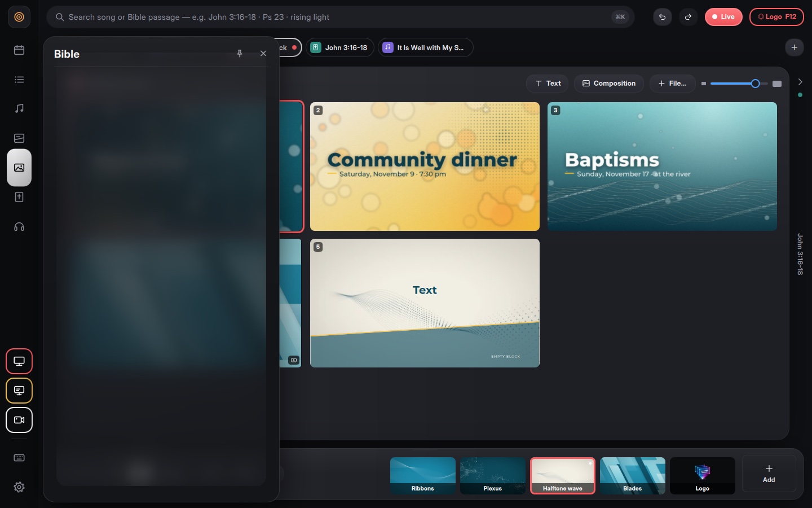Image resolution: width=812 pixels, height=508 pixels.
Task: Open settings with the gear icon
Action: tap(19, 487)
